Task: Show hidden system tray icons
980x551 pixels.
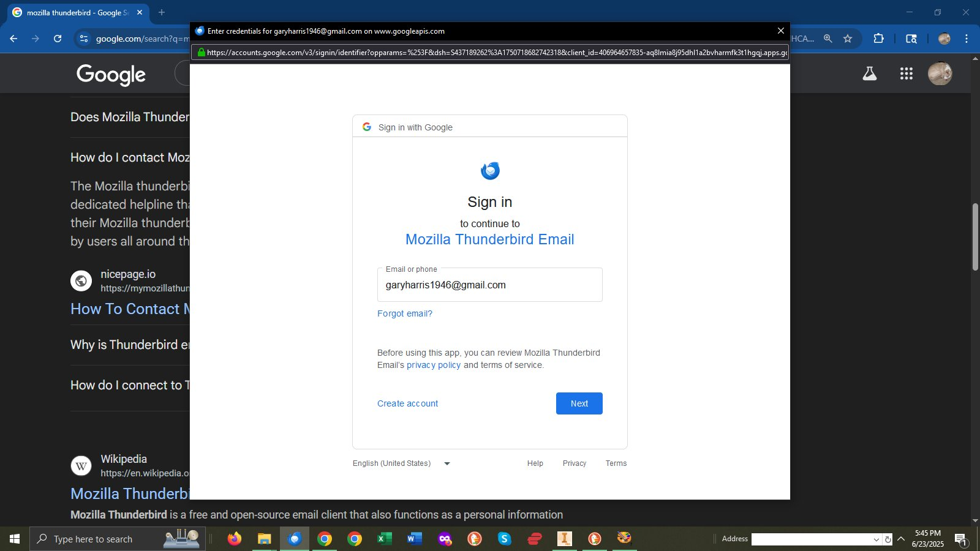Action: (900, 539)
